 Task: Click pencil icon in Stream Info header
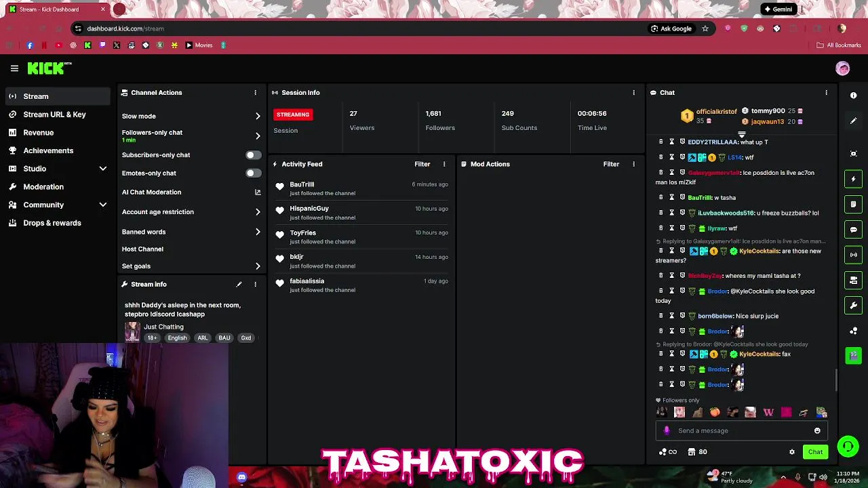[x=239, y=284]
